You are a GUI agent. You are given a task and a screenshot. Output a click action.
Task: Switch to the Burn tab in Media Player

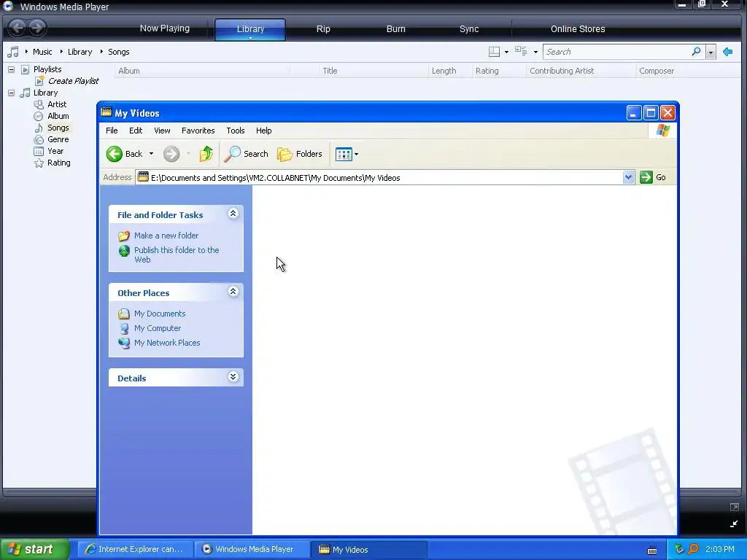pos(396,29)
